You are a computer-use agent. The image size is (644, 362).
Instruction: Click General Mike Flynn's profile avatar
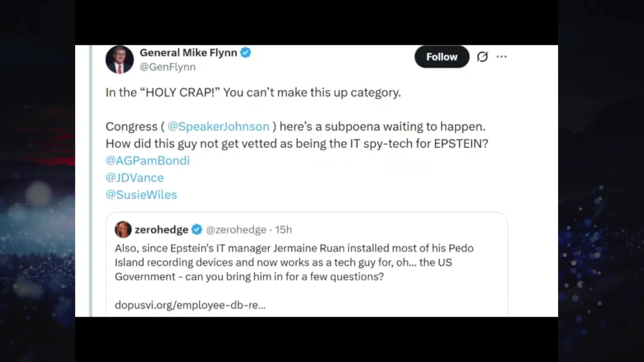[119, 60]
